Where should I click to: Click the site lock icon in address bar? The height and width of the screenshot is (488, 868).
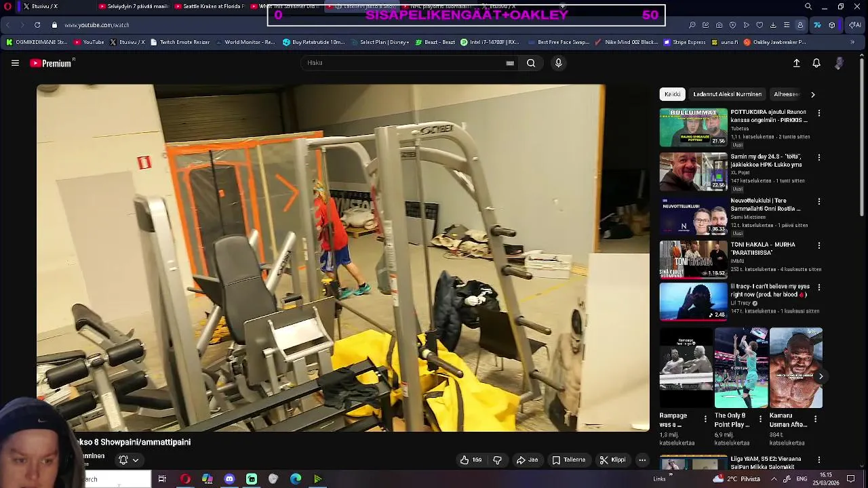55,25
